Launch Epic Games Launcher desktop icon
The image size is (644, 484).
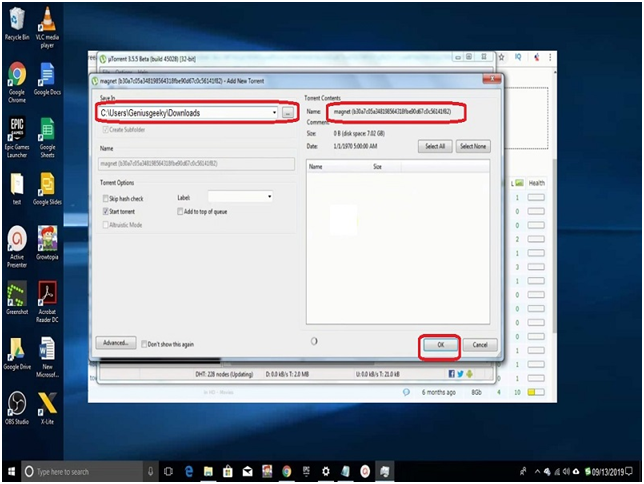(17, 137)
